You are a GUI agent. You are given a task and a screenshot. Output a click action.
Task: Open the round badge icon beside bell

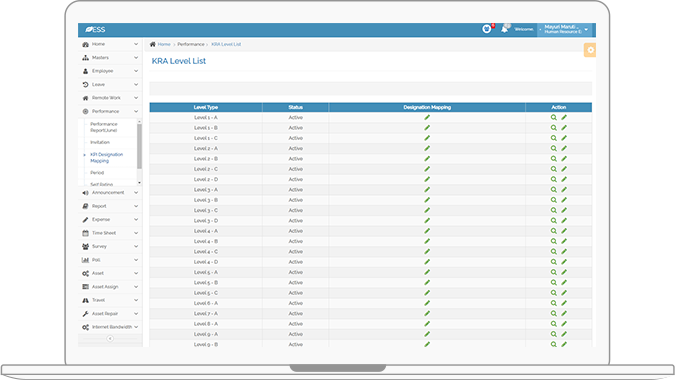(x=486, y=29)
